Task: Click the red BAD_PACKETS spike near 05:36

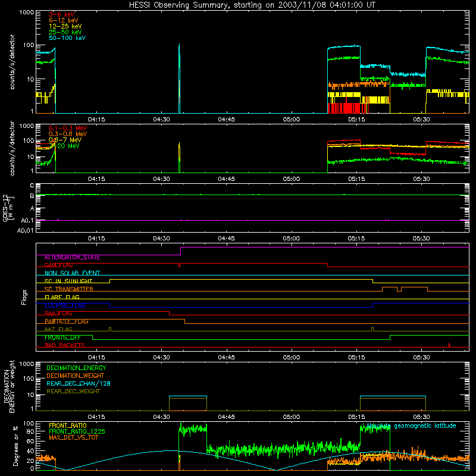Action: click(449, 345)
